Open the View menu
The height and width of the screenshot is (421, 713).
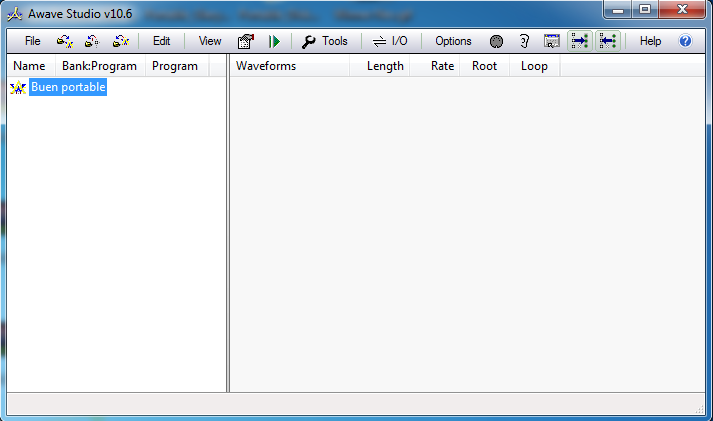210,41
